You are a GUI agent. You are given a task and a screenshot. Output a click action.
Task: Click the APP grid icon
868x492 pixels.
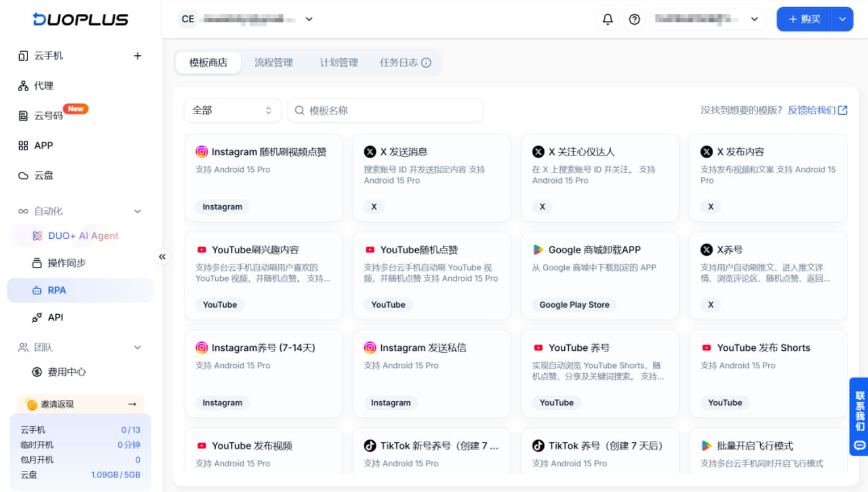(x=23, y=145)
